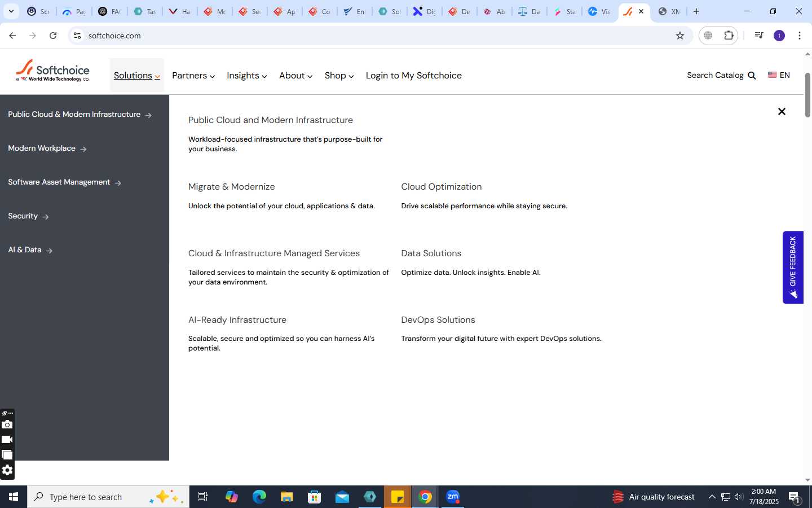The height and width of the screenshot is (508, 812).
Task: Open File Explorer from taskbar
Action: [x=287, y=497]
